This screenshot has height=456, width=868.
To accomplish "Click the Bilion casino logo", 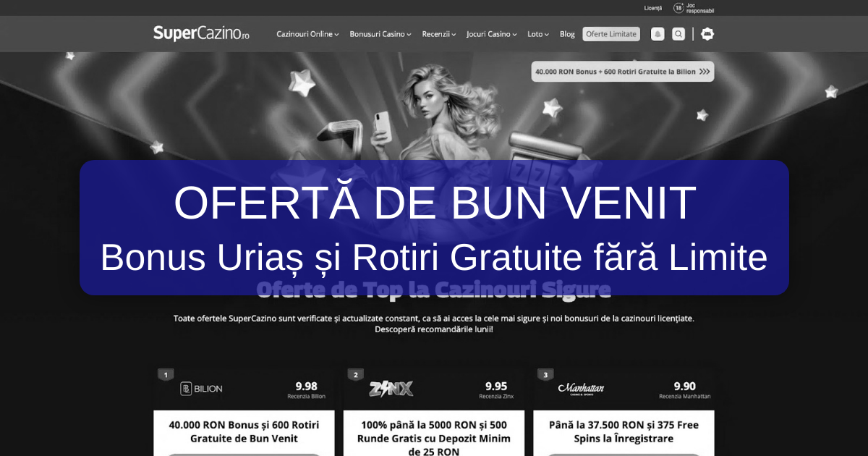I will pos(202,389).
